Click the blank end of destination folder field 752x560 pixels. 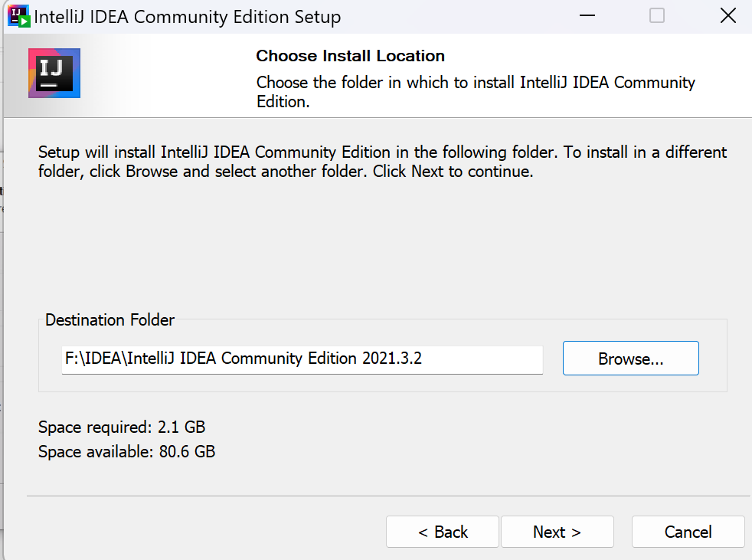482,359
